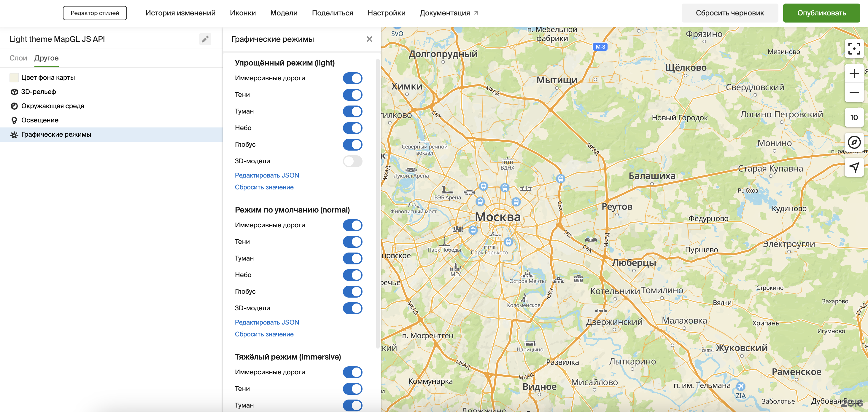Switch to the Слои tab
Viewport: 868px width, 412px height.
18,58
